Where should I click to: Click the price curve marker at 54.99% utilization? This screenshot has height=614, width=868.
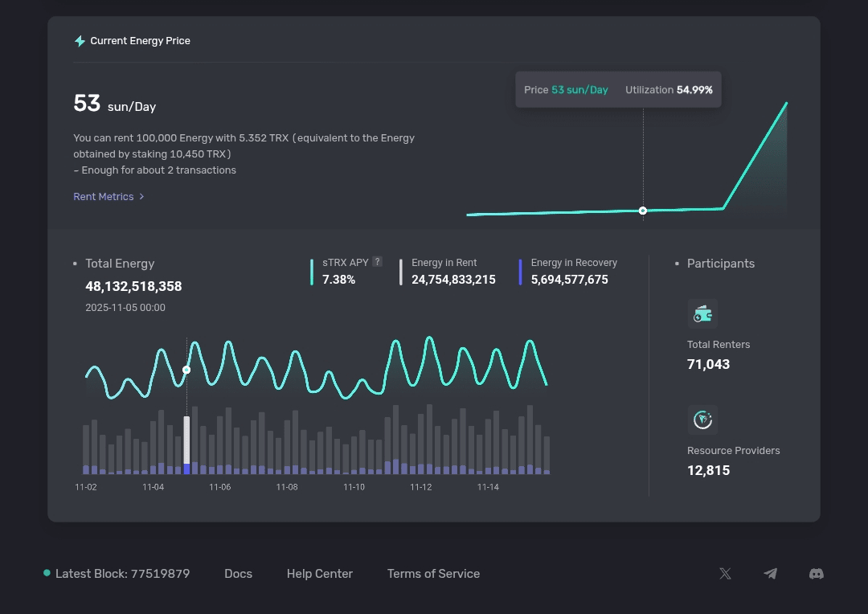pos(643,211)
